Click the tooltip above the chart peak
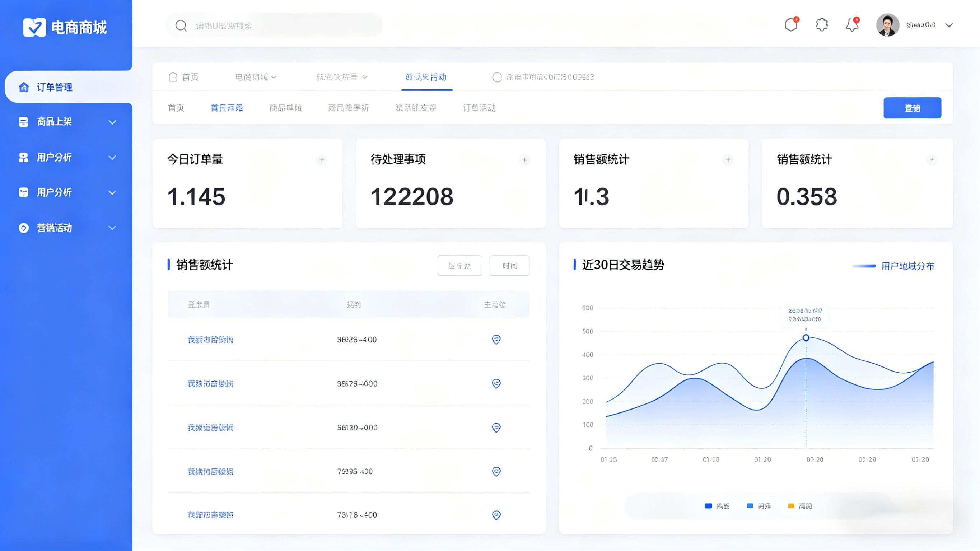Screen dimensions: 980x551 tap(804, 315)
